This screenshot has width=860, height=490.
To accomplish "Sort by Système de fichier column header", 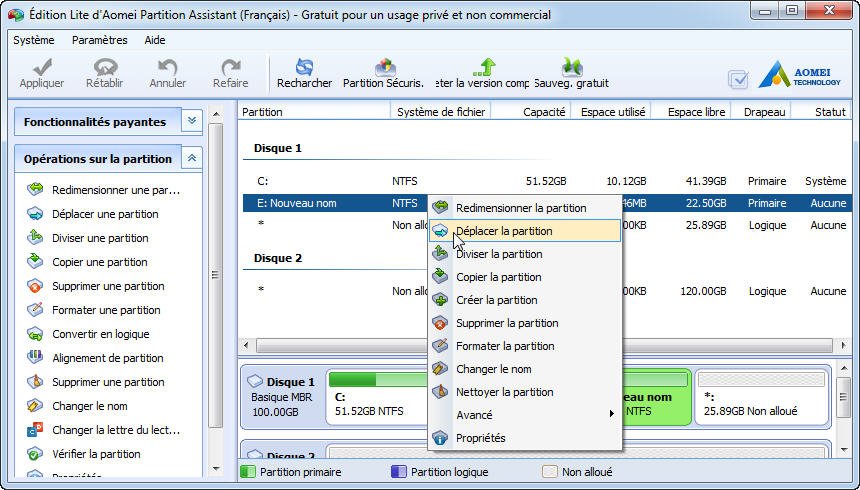I will [x=440, y=111].
